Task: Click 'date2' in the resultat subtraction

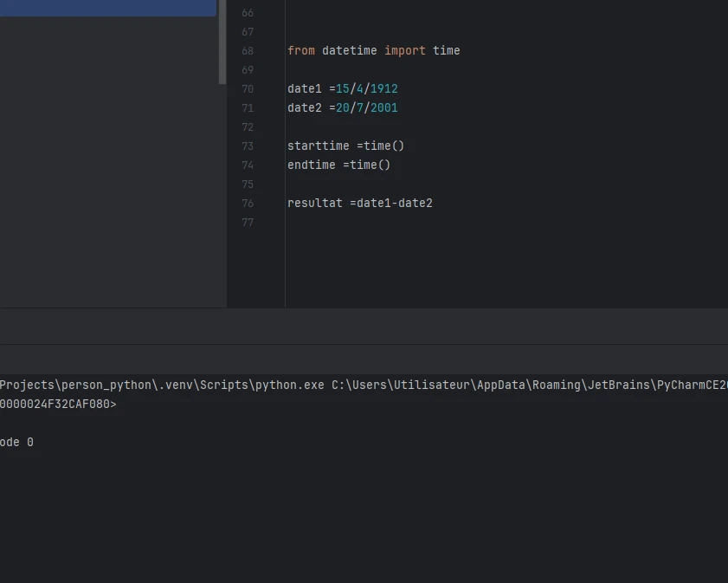Action: pos(415,204)
